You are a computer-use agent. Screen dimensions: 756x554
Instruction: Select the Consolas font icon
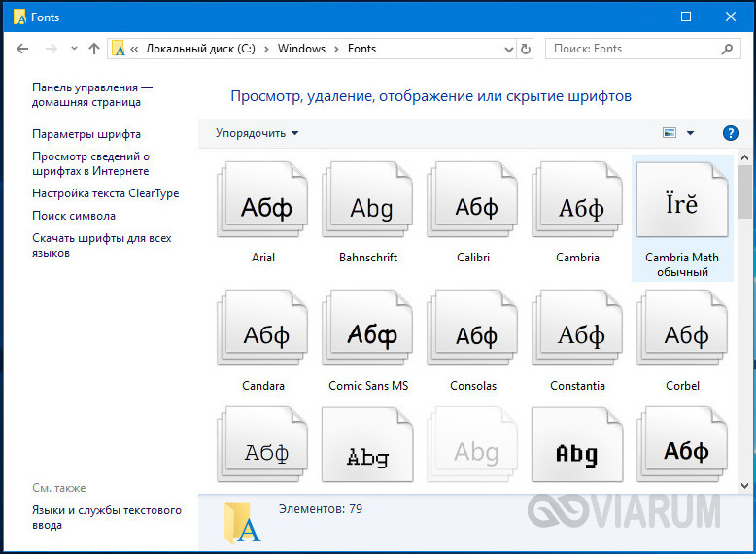472,328
